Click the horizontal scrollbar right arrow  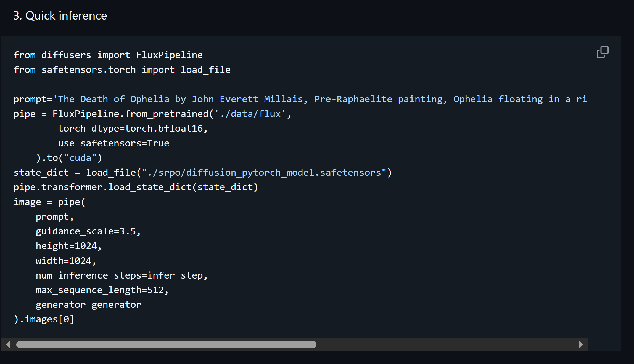tap(581, 344)
